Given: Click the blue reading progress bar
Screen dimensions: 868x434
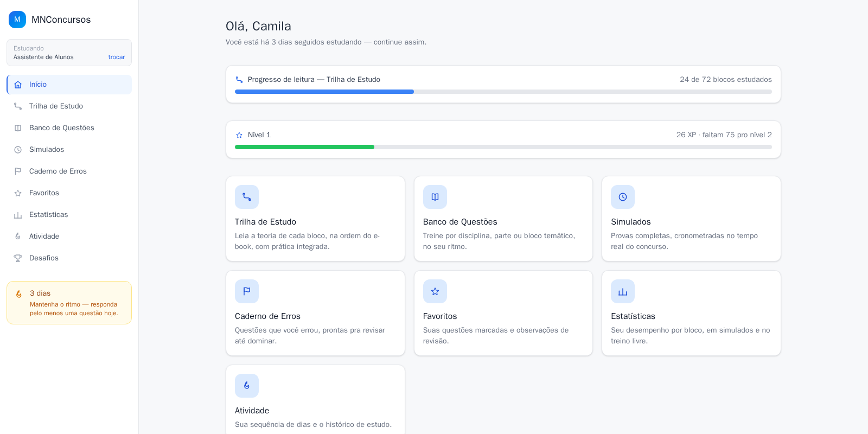Looking at the screenshot, I should pyautogui.click(x=324, y=92).
